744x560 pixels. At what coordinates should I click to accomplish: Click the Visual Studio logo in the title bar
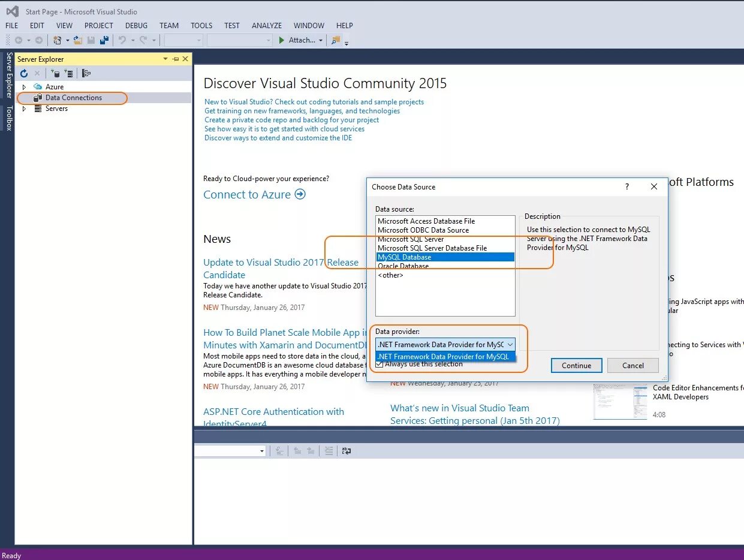(x=12, y=11)
